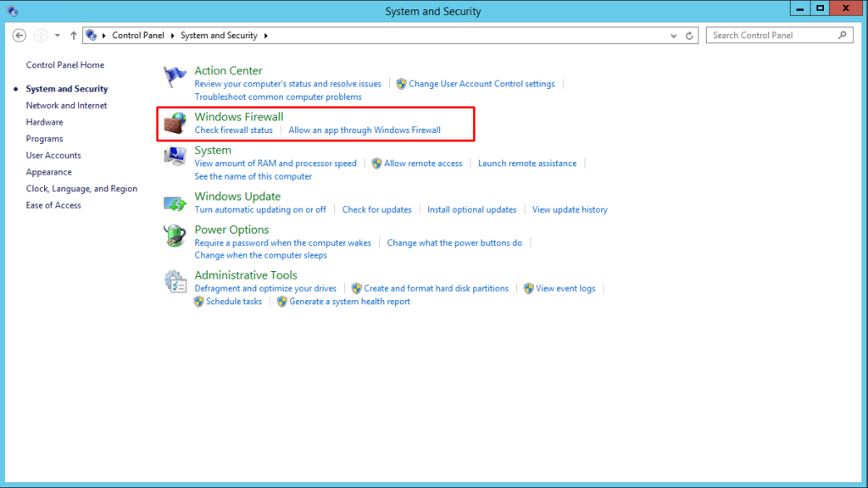Open the System heading link
The width and height of the screenshot is (868, 488).
pyautogui.click(x=213, y=150)
